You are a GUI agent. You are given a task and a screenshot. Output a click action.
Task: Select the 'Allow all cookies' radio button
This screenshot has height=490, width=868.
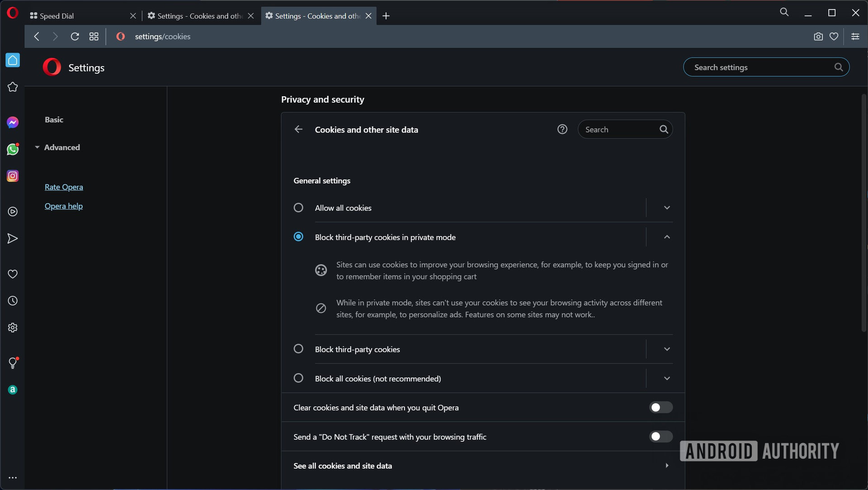pyautogui.click(x=298, y=207)
